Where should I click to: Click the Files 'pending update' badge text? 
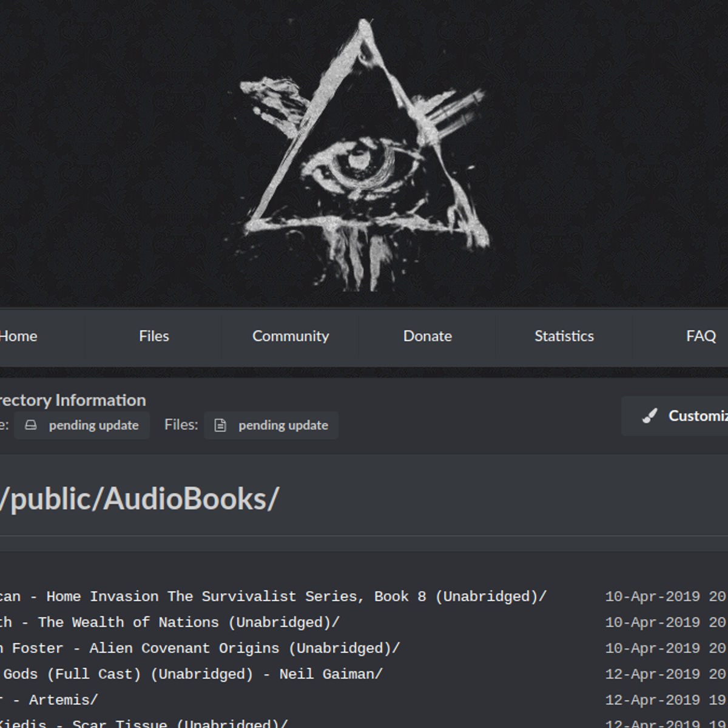coord(283,425)
